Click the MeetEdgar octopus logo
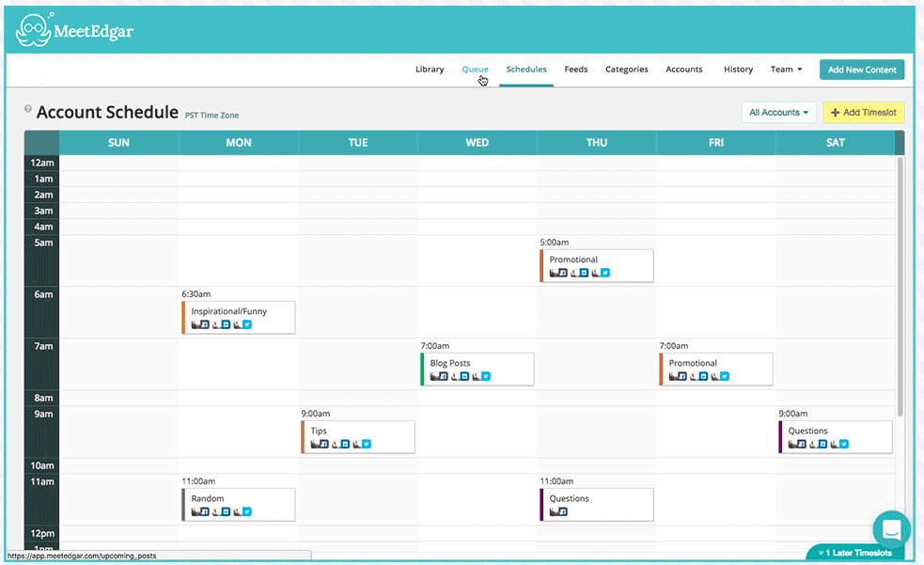This screenshot has height=565, width=924. tap(34, 29)
